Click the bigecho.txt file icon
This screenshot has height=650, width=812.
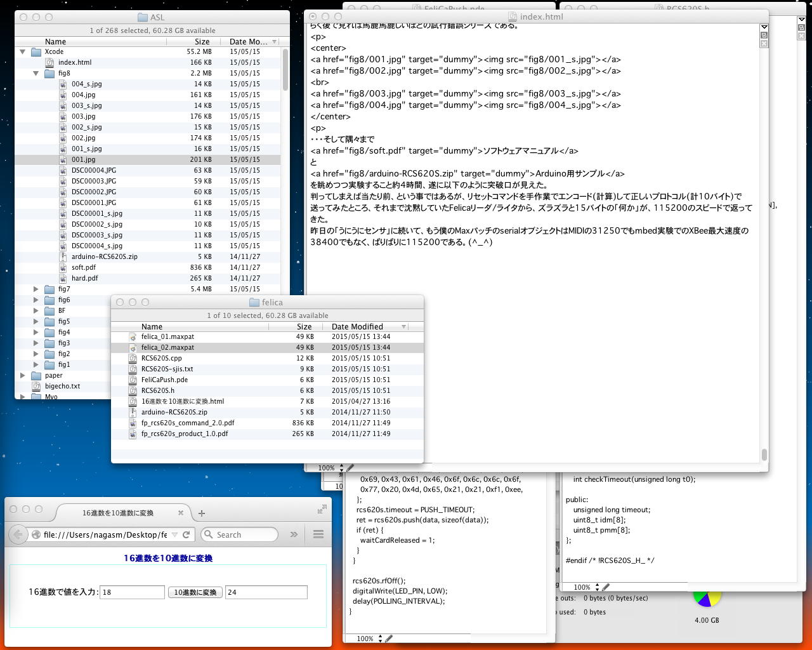tap(36, 387)
